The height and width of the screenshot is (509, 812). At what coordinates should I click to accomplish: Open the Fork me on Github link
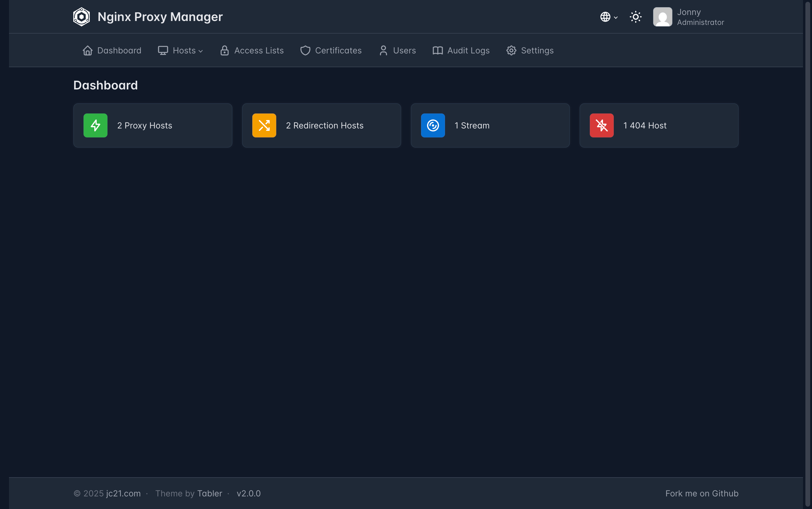(x=701, y=493)
